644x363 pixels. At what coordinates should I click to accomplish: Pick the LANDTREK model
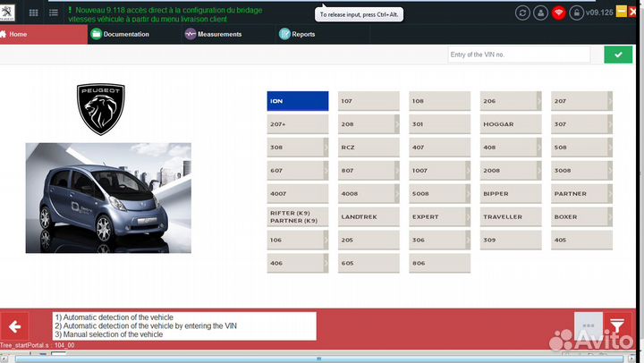click(369, 216)
